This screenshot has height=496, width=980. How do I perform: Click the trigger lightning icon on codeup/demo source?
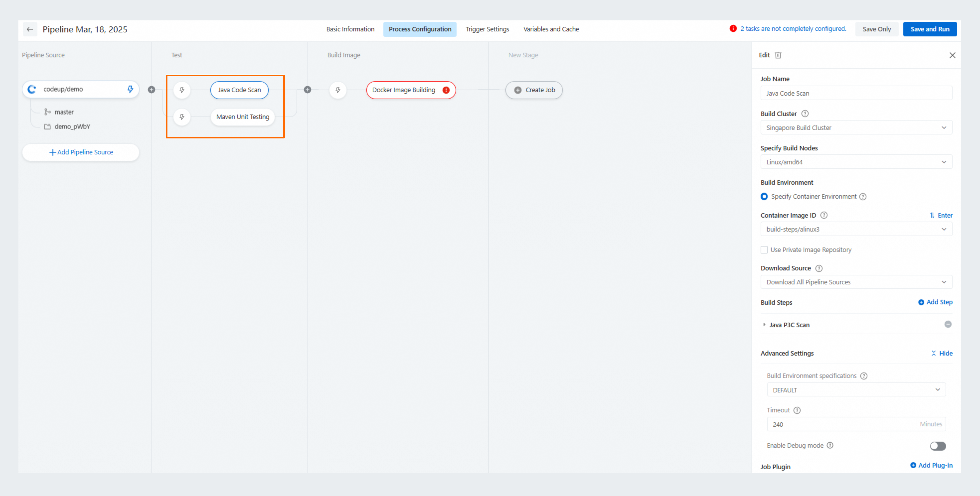point(130,89)
